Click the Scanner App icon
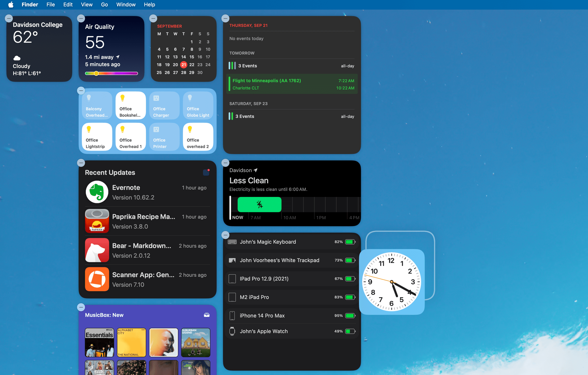This screenshot has height=375, width=588. tap(97, 279)
